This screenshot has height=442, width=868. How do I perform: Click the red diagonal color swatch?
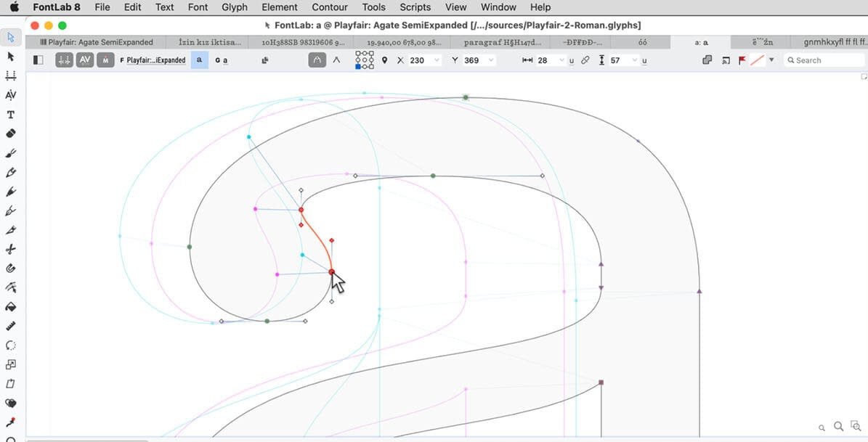tap(757, 60)
